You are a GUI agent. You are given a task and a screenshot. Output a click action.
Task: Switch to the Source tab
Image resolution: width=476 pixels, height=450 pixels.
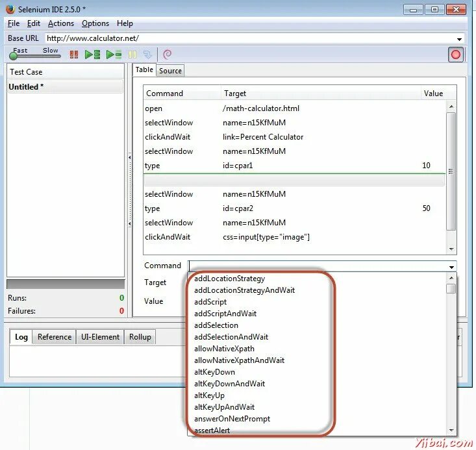(170, 71)
